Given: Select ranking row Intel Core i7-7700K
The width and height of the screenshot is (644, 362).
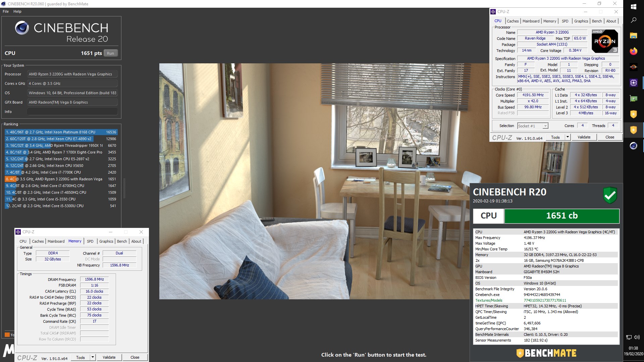Looking at the screenshot, I should click(61, 172).
